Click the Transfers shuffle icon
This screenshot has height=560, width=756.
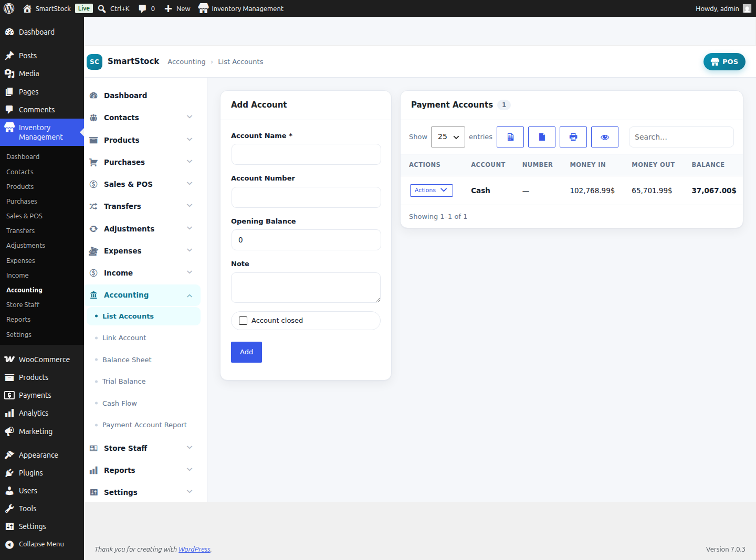coord(93,206)
